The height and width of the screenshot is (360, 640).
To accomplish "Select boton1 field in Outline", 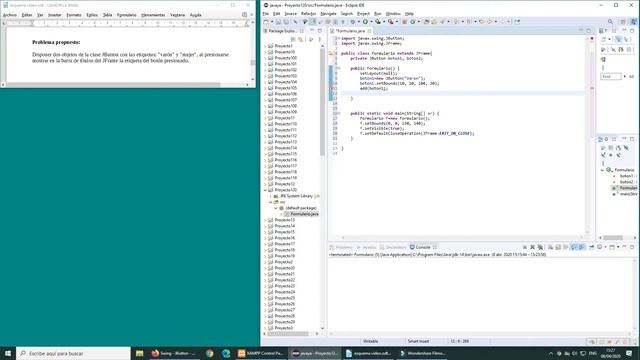I will tap(626, 176).
